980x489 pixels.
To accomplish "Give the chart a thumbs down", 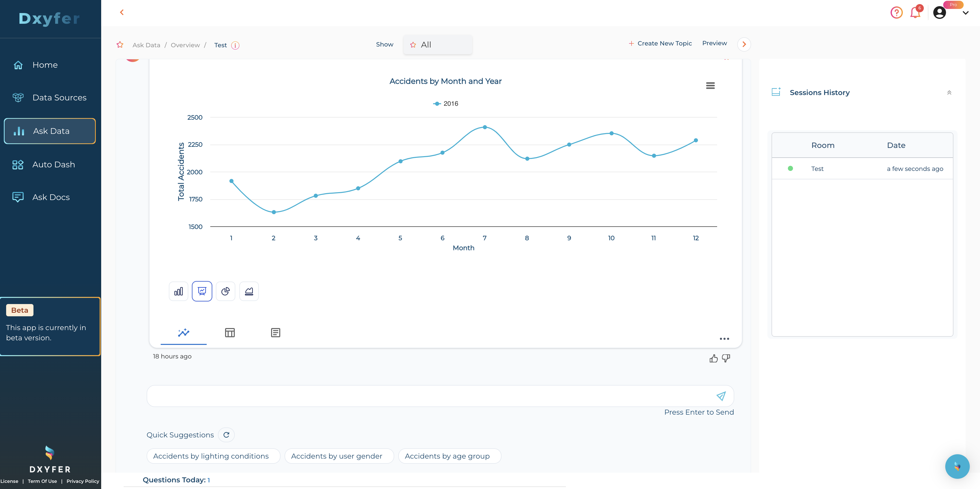I will (x=726, y=358).
